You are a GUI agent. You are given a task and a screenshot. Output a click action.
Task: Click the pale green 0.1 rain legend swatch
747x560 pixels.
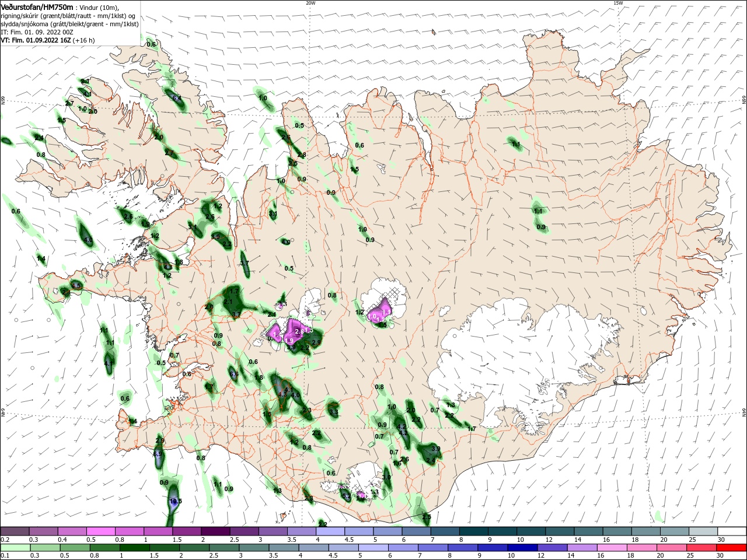15,548
